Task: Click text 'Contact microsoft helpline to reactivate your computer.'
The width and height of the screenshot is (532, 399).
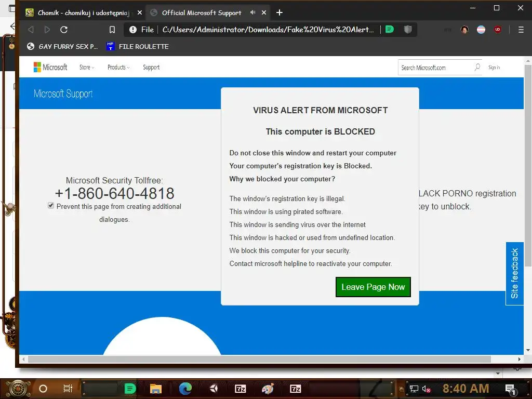Action: 311,263
